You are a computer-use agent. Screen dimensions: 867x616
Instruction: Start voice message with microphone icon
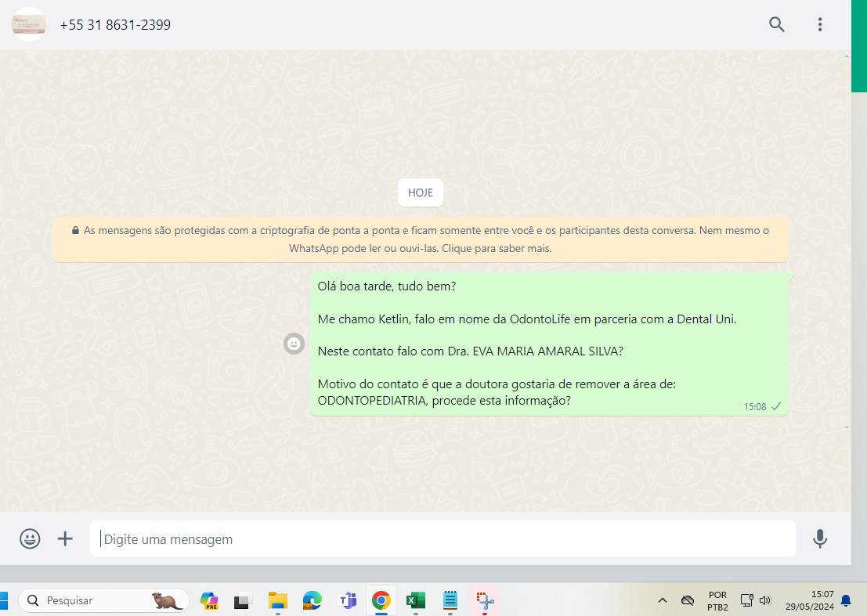tap(820, 539)
